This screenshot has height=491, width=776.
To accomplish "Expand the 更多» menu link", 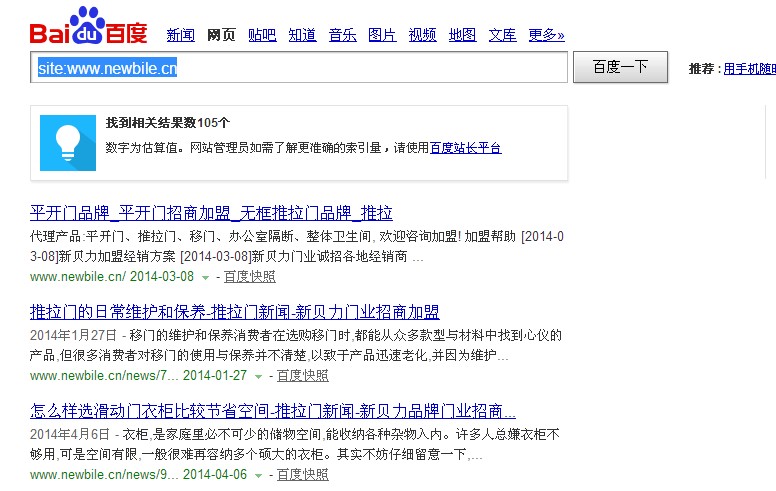I will click(x=546, y=35).
